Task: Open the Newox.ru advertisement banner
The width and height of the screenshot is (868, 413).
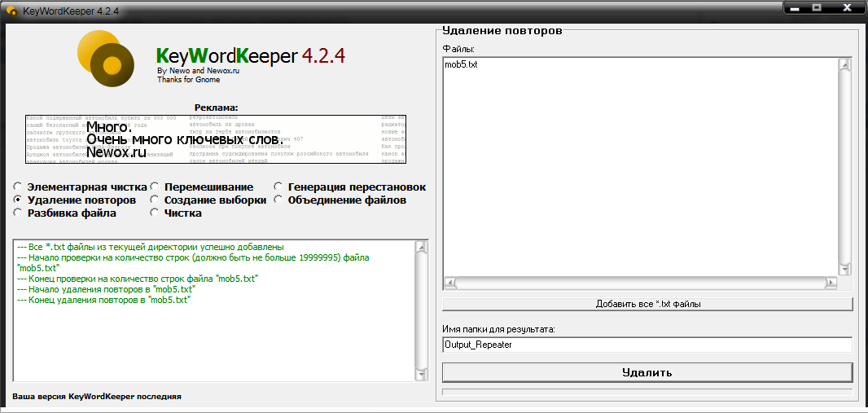Action: click(216, 139)
